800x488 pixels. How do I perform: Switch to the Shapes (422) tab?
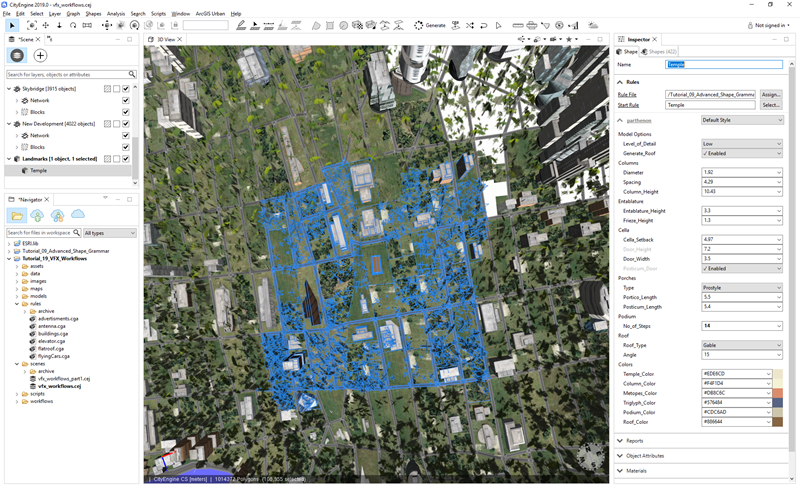click(x=659, y=52)
